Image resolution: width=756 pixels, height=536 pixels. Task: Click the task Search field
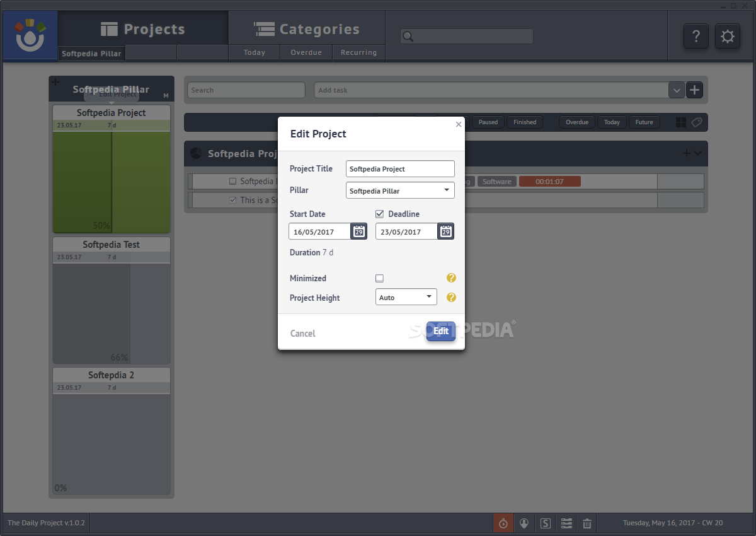(x=246, y=90)
